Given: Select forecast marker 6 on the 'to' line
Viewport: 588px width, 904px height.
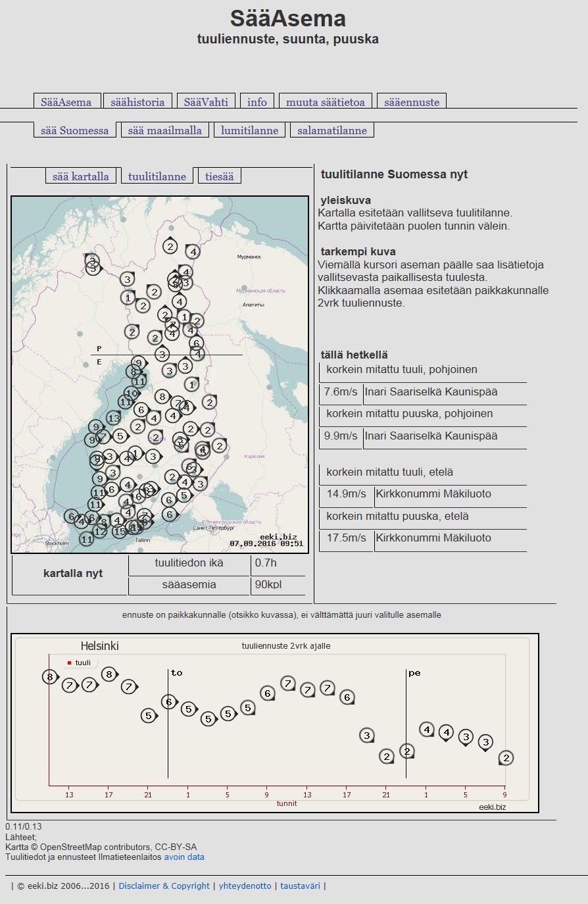Looking at the screenshot, I should pyautogui.click(x=168, y=702).
